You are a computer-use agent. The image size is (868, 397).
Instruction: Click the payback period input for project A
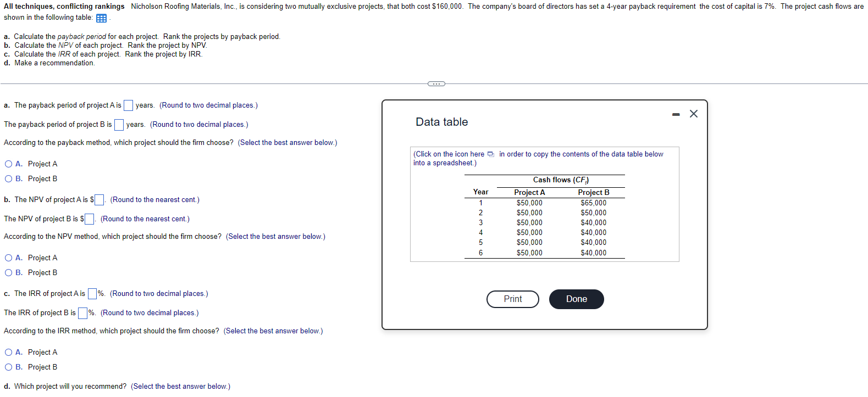coord(128,105)
